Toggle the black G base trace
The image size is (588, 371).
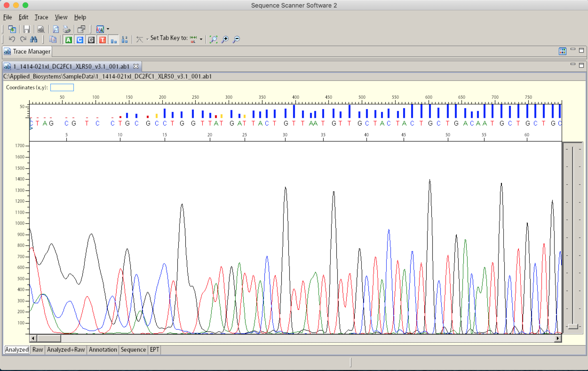click(91, 40)
